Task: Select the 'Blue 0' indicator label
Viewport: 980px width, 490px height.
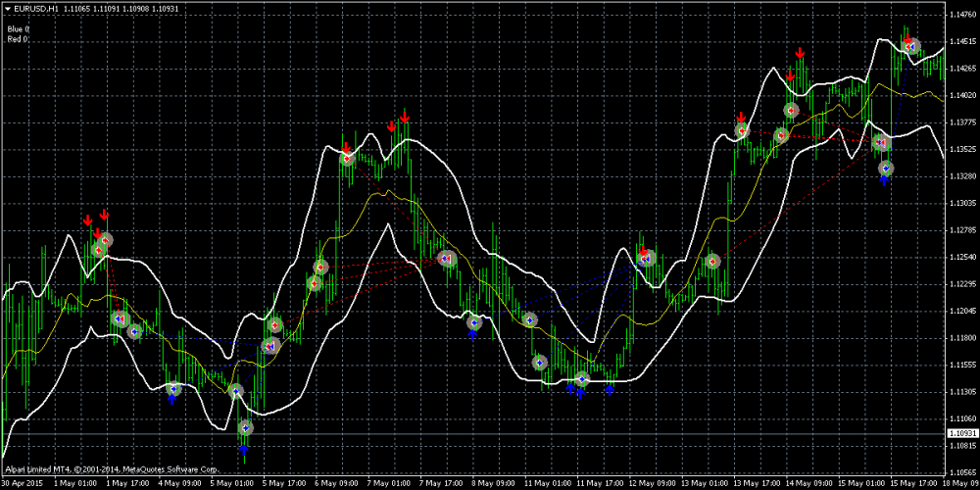Action: pos(18,28)
